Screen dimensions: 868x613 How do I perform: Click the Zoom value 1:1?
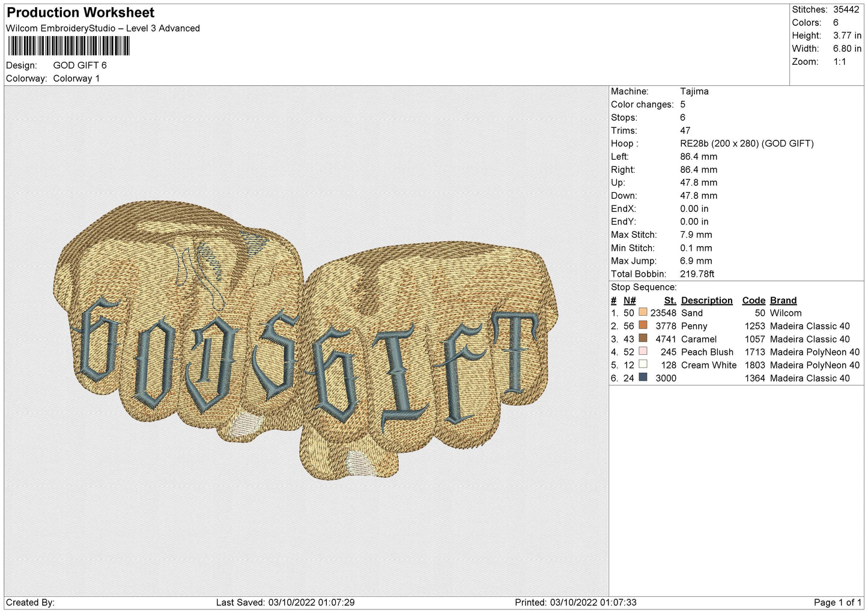(839, 62)
